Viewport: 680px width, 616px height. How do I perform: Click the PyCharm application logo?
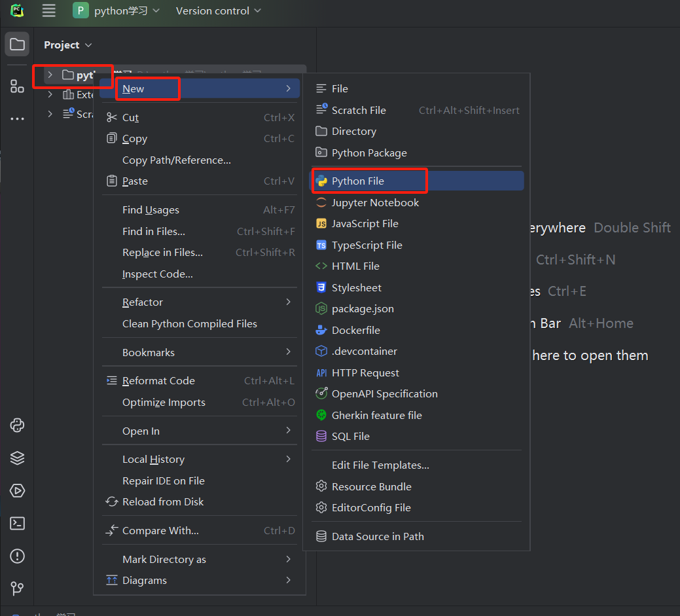pos(17,10)
